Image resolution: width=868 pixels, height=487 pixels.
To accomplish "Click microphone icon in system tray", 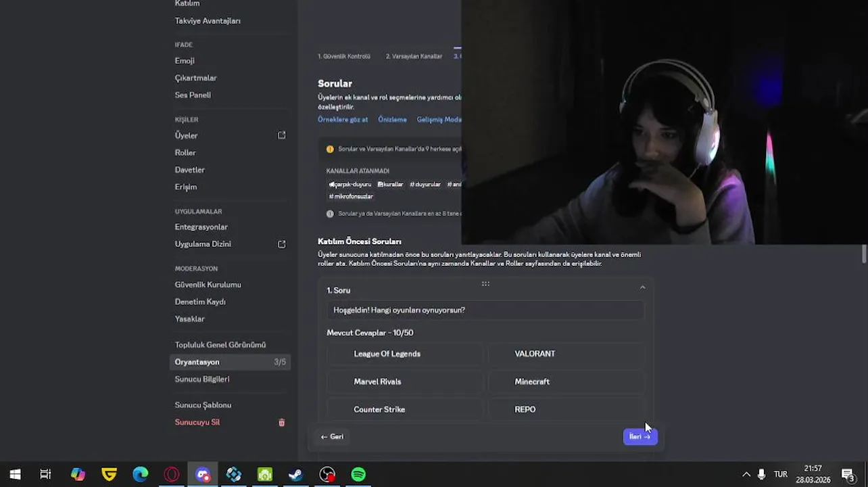I will pyautogui.click(x=762, y=475).
